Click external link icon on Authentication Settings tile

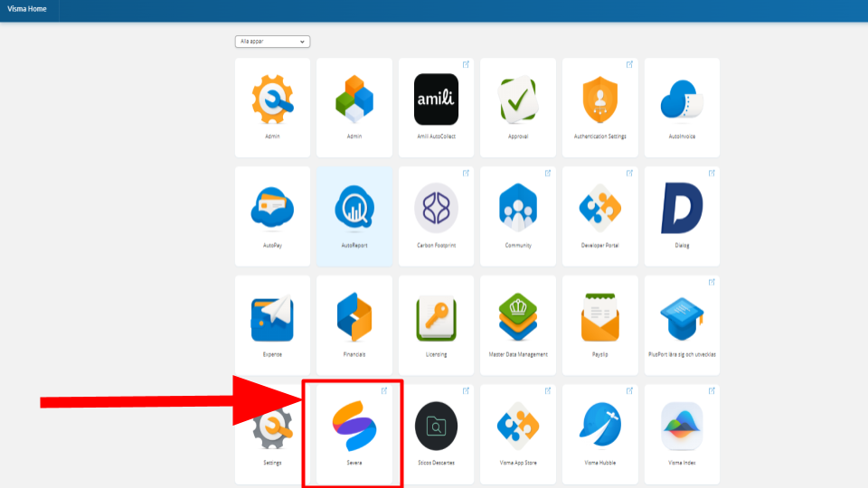pyautogui.click(x=630, y=65)
